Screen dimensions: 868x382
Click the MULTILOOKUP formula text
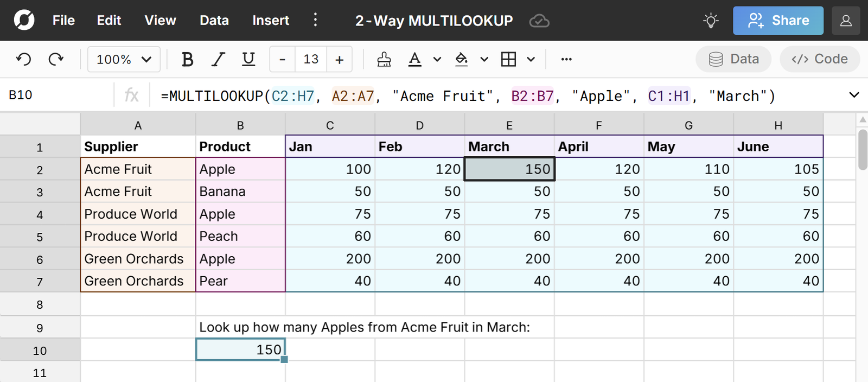[x=468, y=96]
